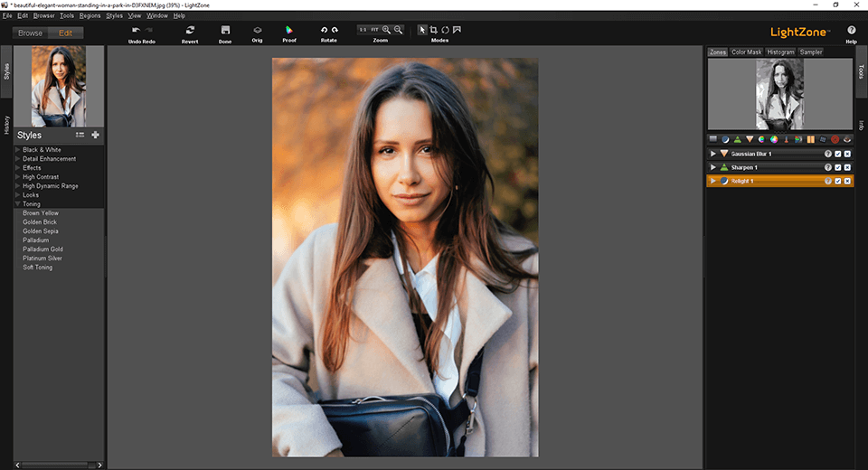
Task: Select the arrow pointer mode
Action: (422, 30)
